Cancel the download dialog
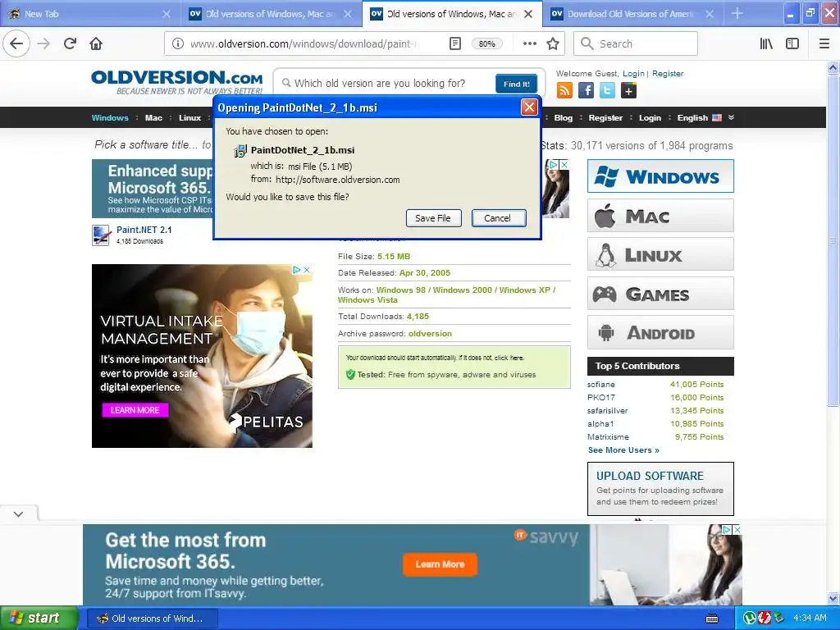840x630 pixels. point(498,218)
